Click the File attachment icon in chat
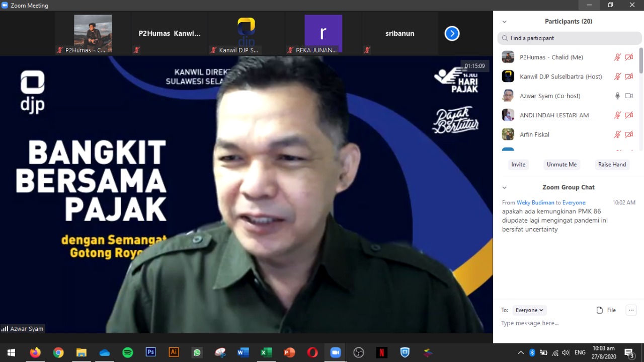This screenshot has width=644, height=362. click(600, 310)
